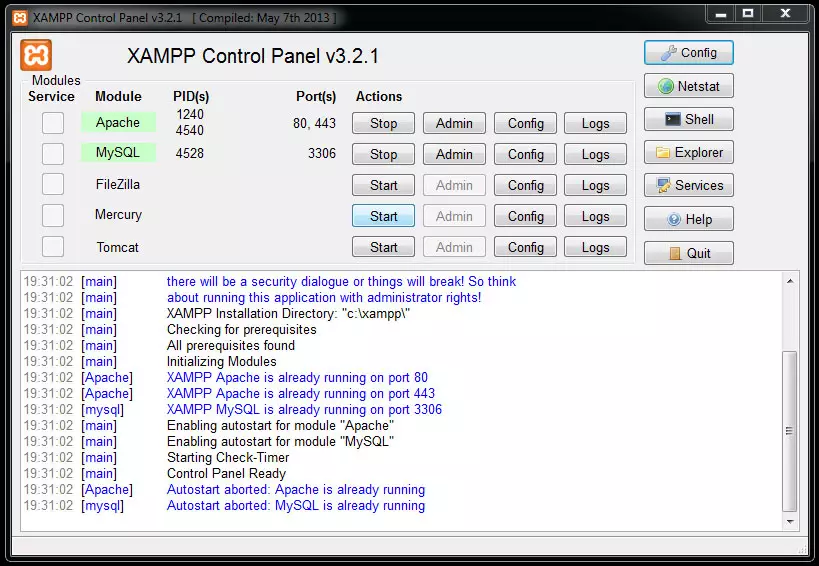
Task: Open Netstat with the globe icon
Action: click(688, 86)
